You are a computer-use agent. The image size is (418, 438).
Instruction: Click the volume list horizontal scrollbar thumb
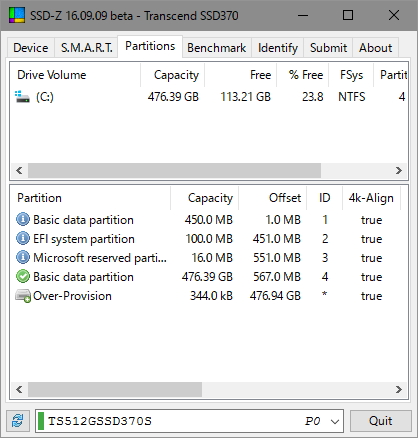coord(174,171)
